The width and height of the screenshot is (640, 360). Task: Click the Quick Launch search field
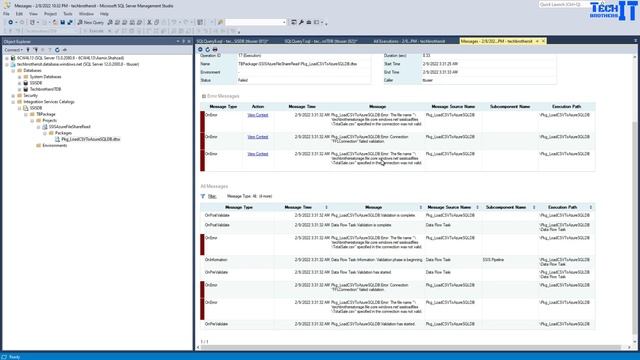[x=563, y=4]
